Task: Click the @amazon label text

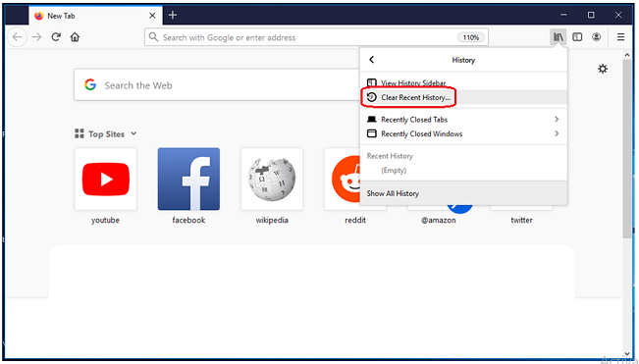Action: [439, 221]
